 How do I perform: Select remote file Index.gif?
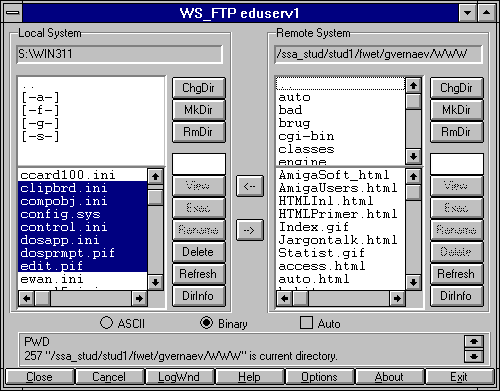coord(341,227)
